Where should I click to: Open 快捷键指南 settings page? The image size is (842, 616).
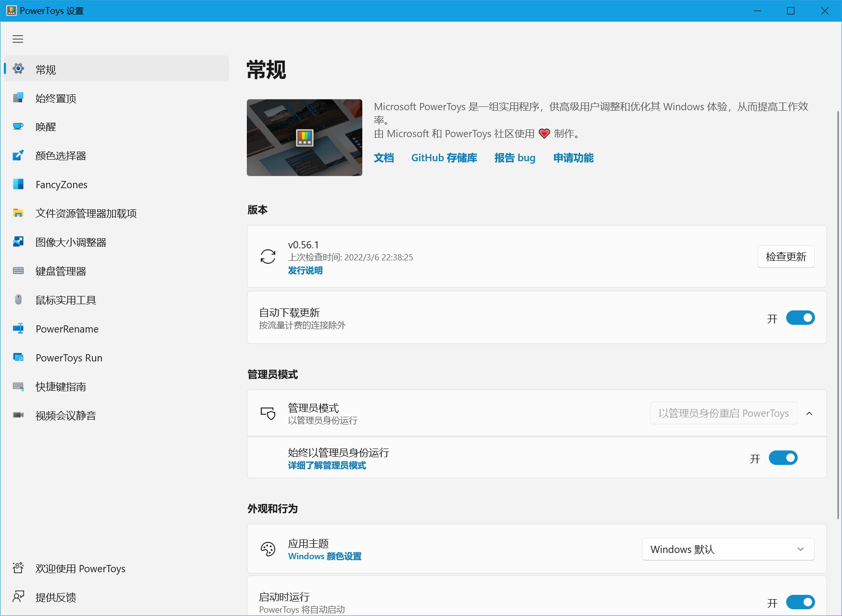[116, 387]
